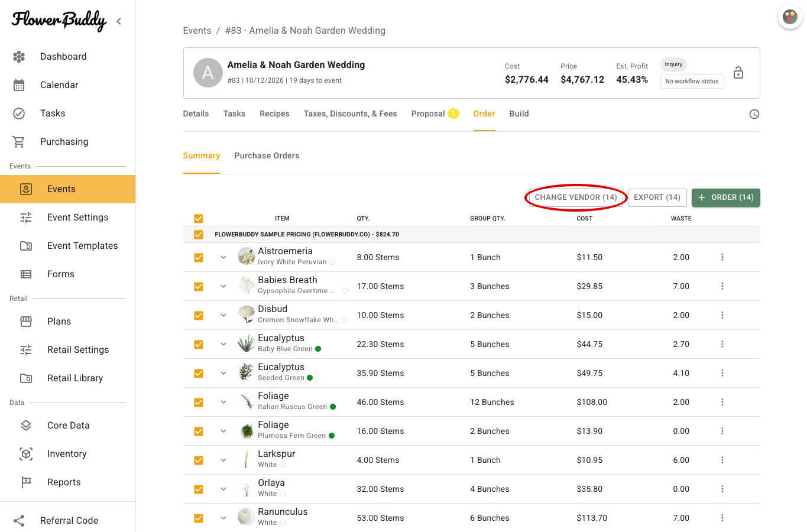Click the Change Vendor (14) button

(576, 197)
